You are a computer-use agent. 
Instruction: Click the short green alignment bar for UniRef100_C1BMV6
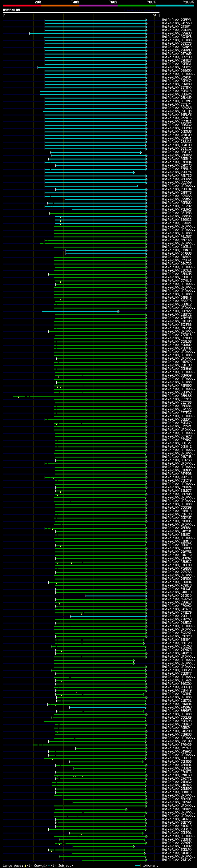click(x=90, y=809)
